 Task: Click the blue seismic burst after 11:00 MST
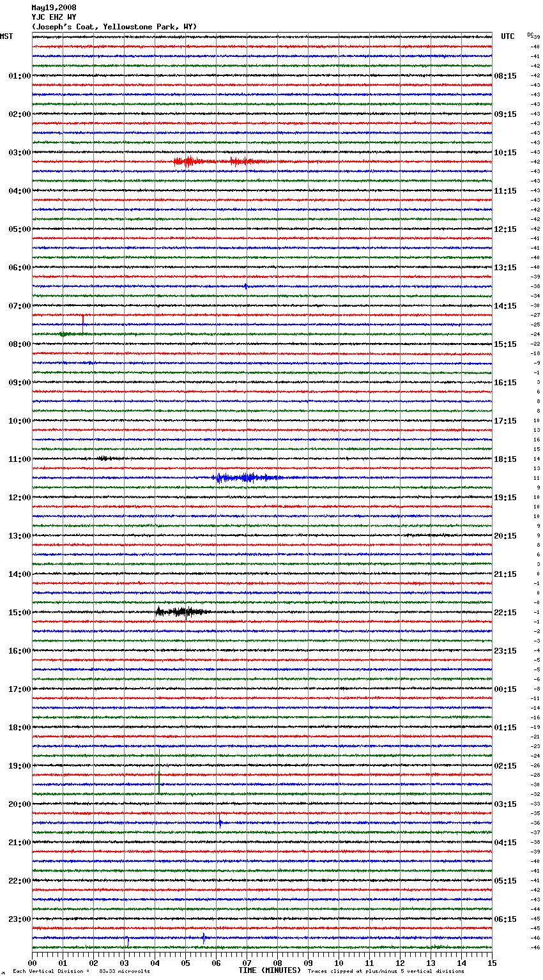coord(248,477)
